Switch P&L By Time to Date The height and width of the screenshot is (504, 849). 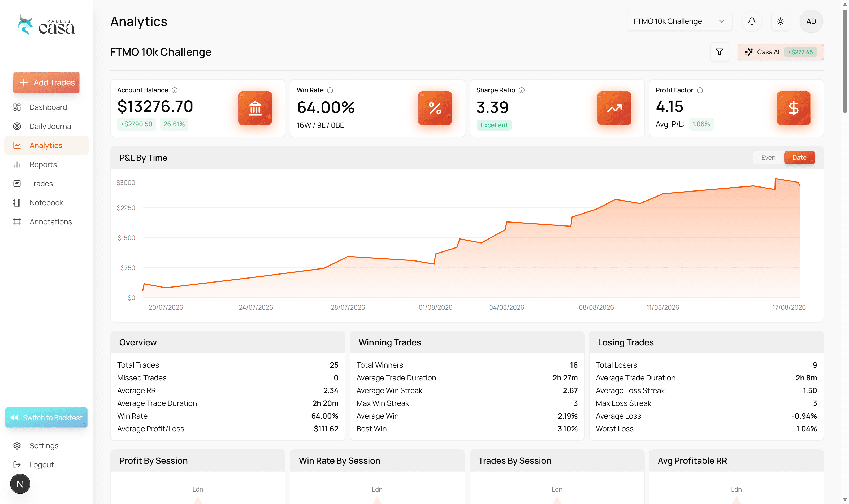click(x=799, y=158)
